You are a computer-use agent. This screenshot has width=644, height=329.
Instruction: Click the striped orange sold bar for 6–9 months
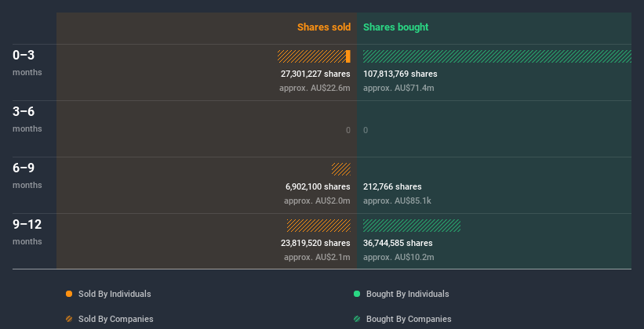coord(341,169)
